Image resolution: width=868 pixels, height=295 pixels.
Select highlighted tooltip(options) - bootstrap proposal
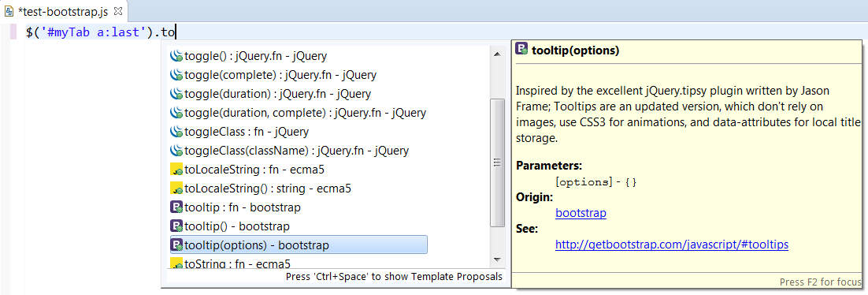coord(299,245)
